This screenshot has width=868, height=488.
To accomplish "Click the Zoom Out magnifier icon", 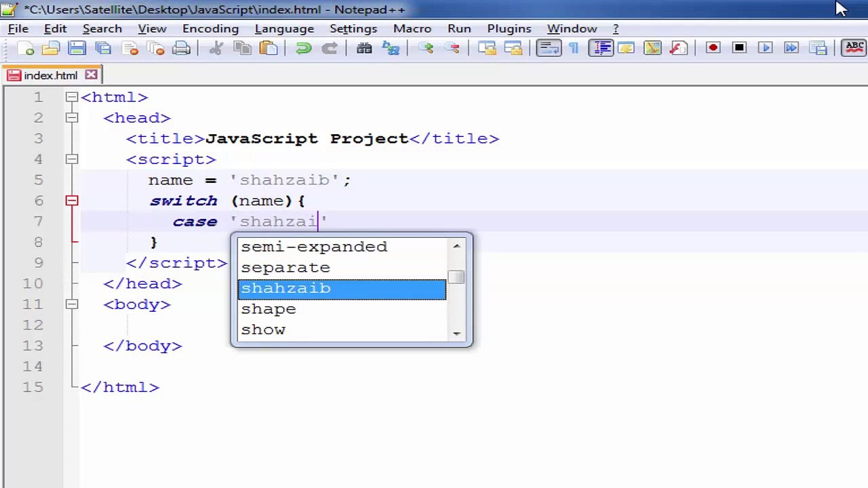I will point(452,48).
